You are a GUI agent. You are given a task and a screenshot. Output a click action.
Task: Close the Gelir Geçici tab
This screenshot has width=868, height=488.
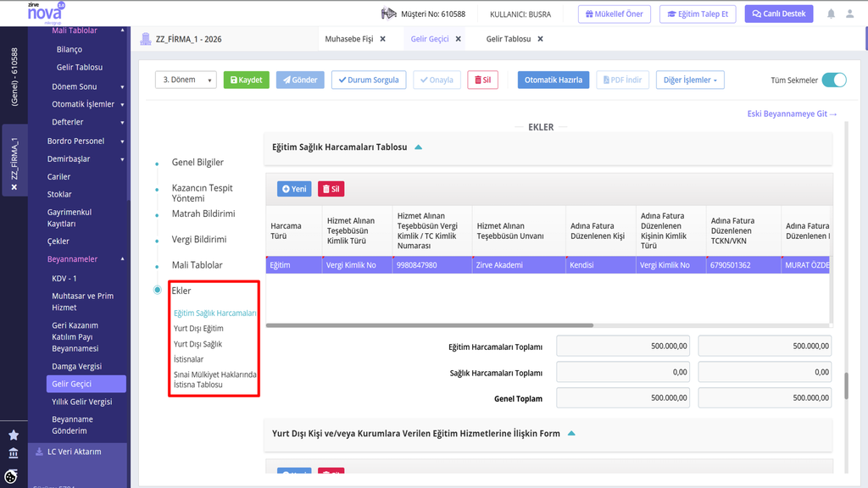tap(458, 39)
